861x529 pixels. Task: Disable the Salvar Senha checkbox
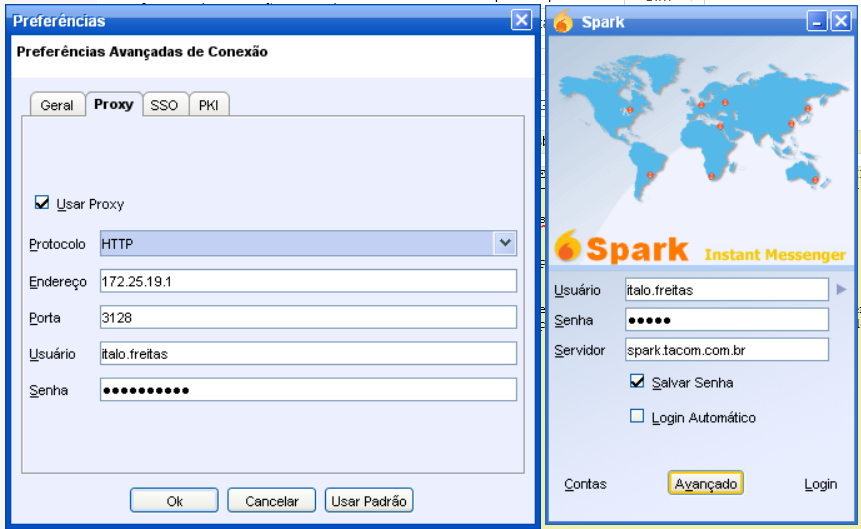pyautogui.click(x=637, y=381)
